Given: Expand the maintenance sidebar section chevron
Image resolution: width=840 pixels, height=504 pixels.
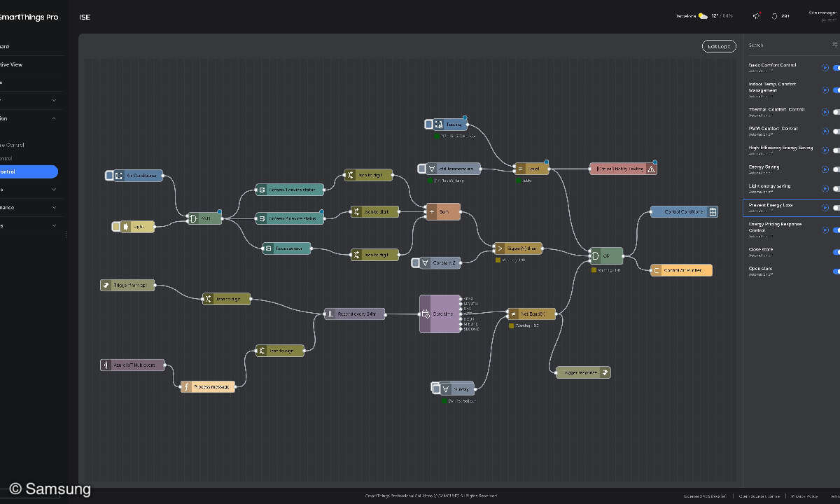Looking at the screenshot, I should click(55, 207).
